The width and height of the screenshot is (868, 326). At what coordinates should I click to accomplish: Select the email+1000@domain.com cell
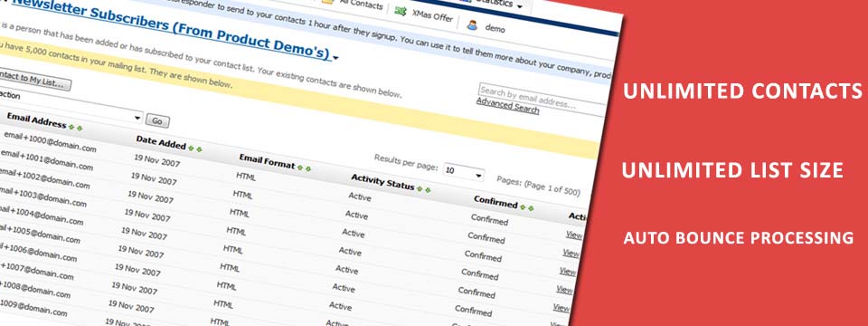point(50,141)
